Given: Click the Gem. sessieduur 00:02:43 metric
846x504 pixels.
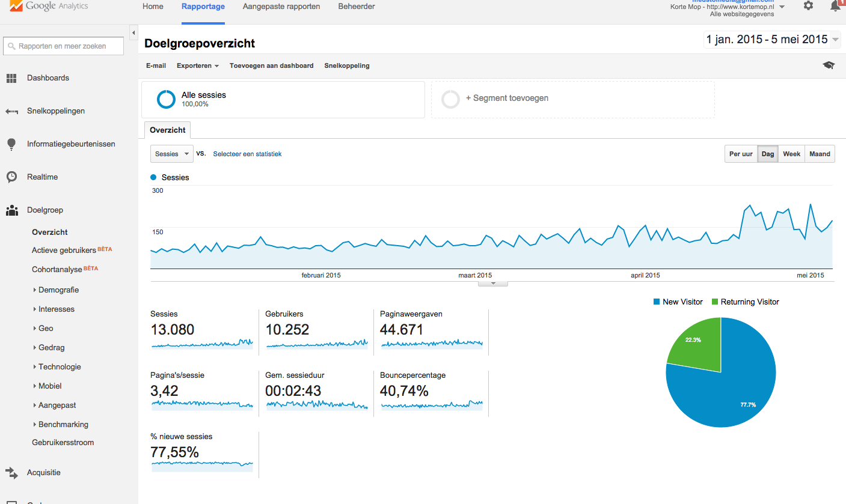Looking at the screenshot, I should coord(316,393).
